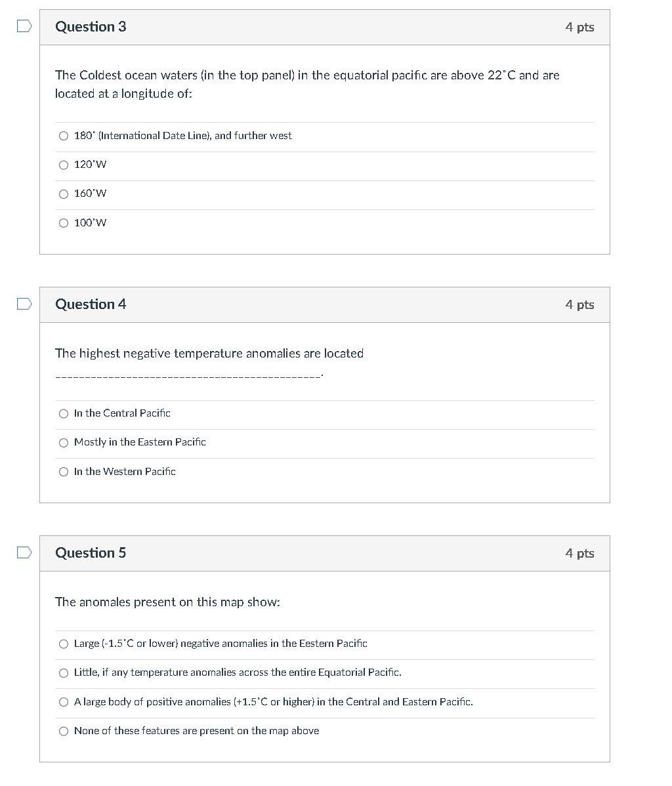Select the positive anomalies (+1.5°C) answer
This screenshot has width=672, height=786.
pyautogui.click(x=64, y=701)
